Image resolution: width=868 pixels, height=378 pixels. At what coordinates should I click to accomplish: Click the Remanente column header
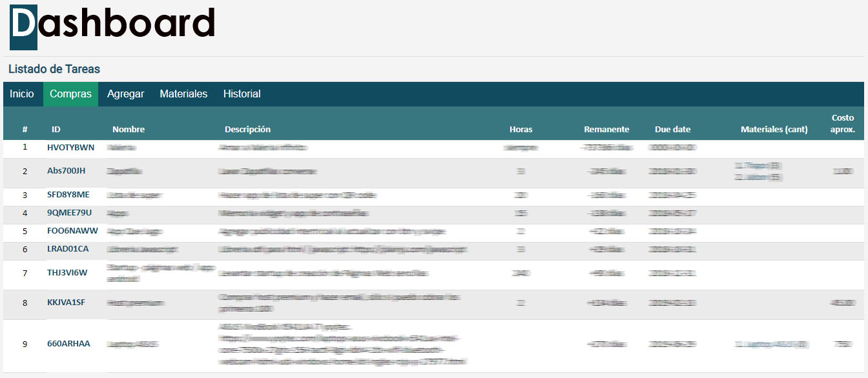coord(606,129)
